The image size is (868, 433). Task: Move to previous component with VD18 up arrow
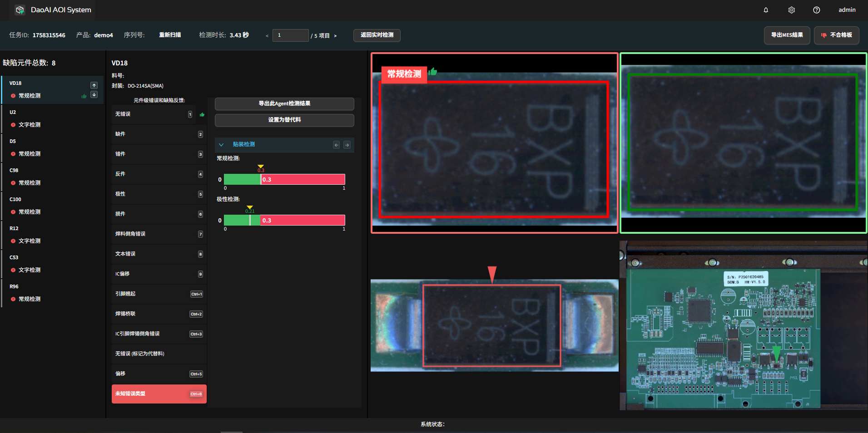[94, 85]
